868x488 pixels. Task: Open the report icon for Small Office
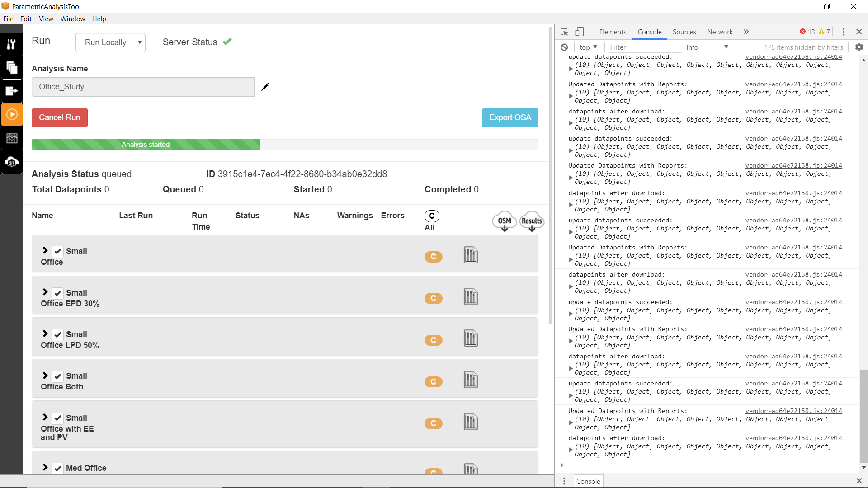point(470,255)
